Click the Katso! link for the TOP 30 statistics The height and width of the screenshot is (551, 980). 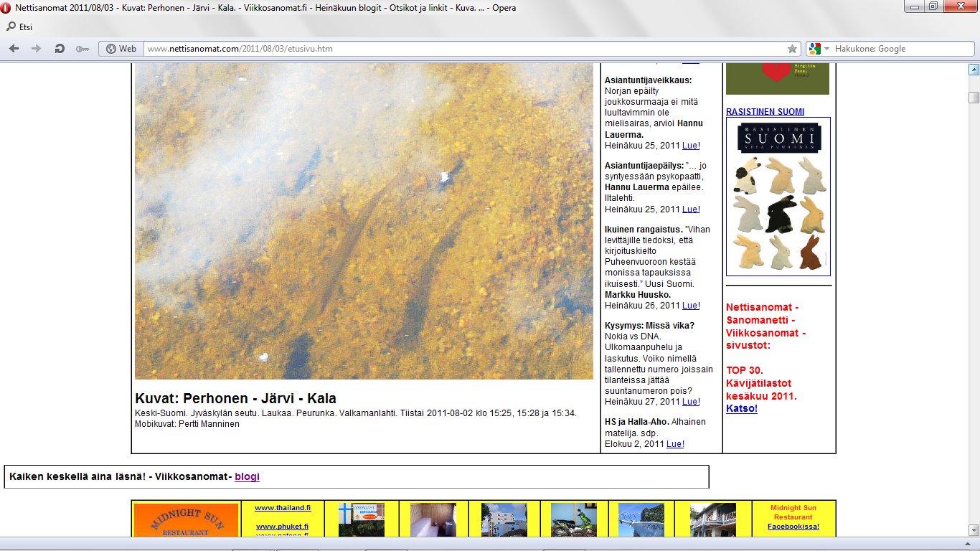point(741,409)
